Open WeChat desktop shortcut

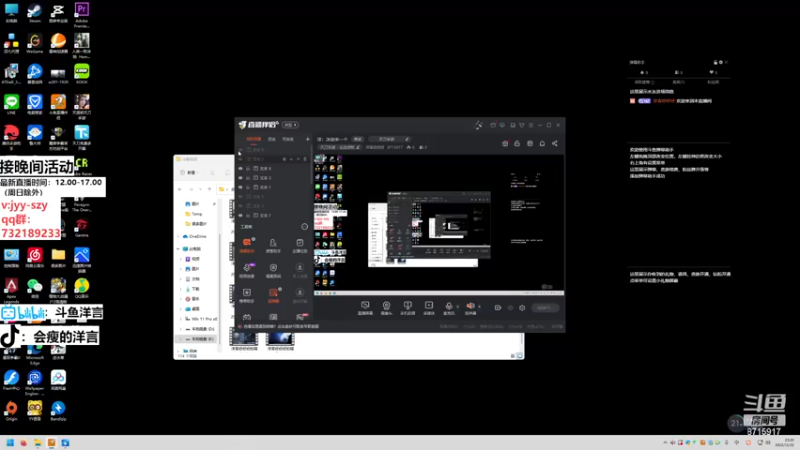pos(35,288)
